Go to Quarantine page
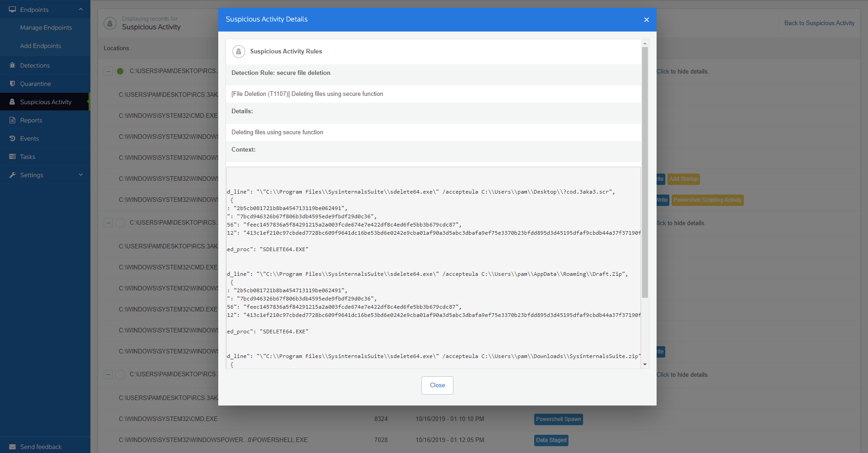 [35, 84]
